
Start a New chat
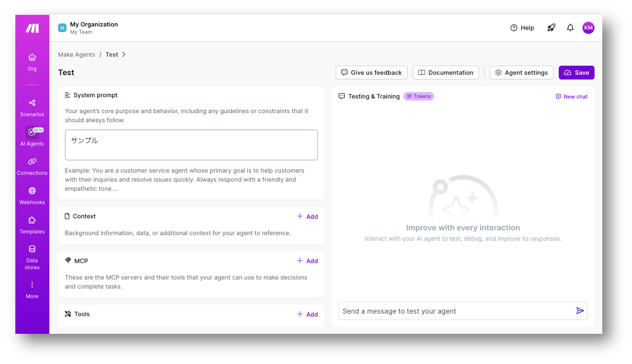tap(572, 97)
